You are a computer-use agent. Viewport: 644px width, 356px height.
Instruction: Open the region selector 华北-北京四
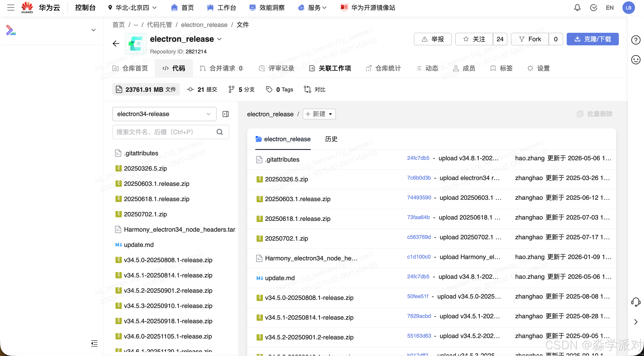coord(133,8)
